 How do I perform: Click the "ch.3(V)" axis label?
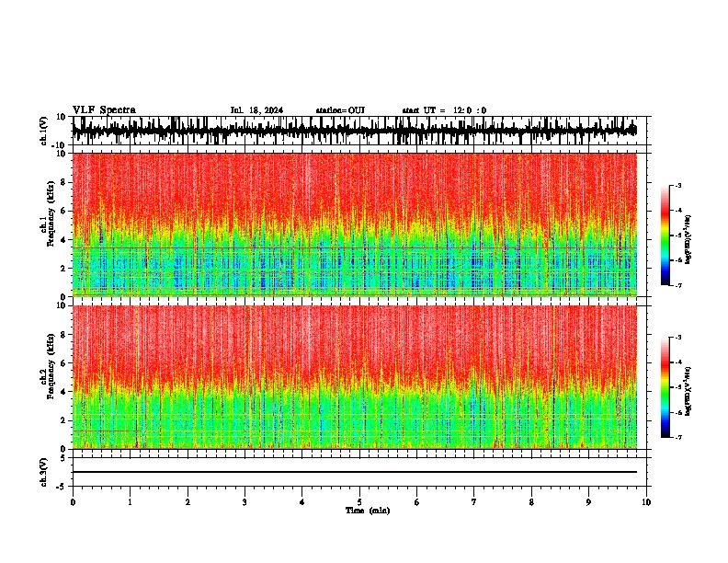click(x=44, y=473)
